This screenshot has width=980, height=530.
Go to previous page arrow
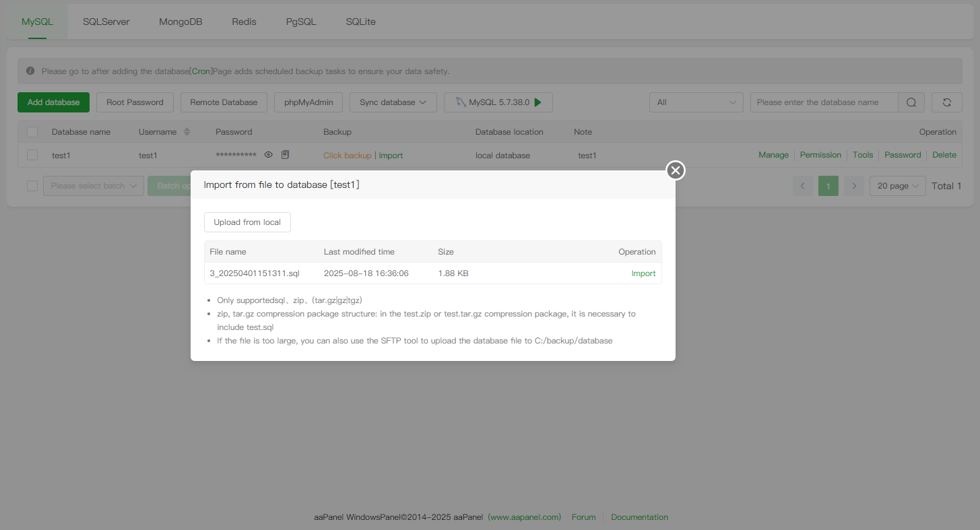click(802, 186)
